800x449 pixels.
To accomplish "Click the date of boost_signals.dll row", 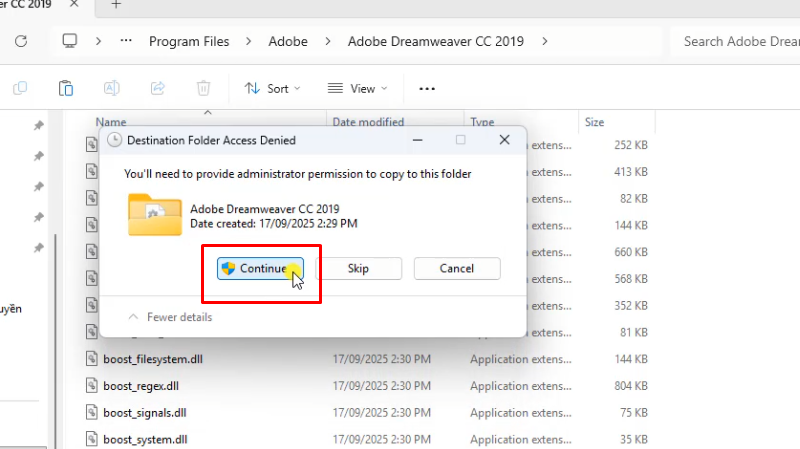I will tap(382, 412).
